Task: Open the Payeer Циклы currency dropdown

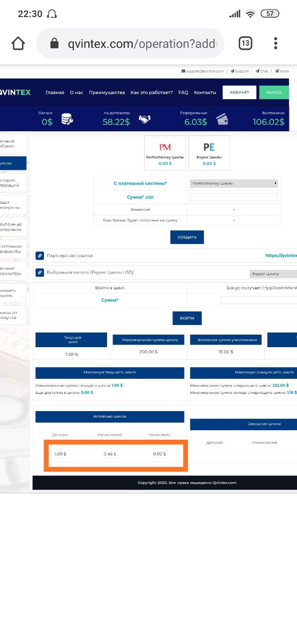Action: (x=273, y=274)
